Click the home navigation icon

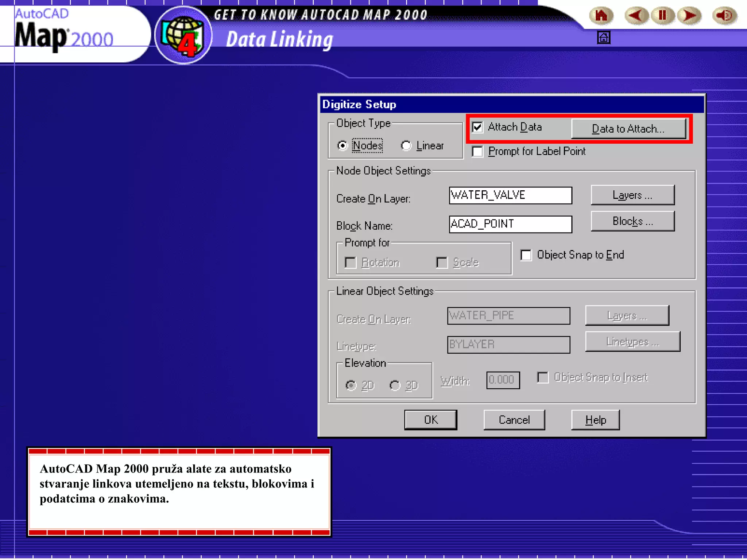click(601, 16)
